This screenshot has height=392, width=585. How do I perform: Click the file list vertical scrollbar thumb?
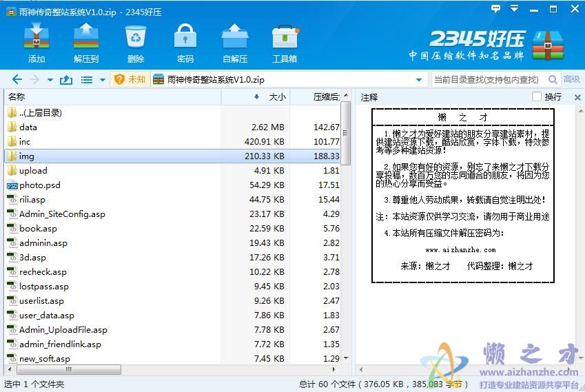[345, 133]
